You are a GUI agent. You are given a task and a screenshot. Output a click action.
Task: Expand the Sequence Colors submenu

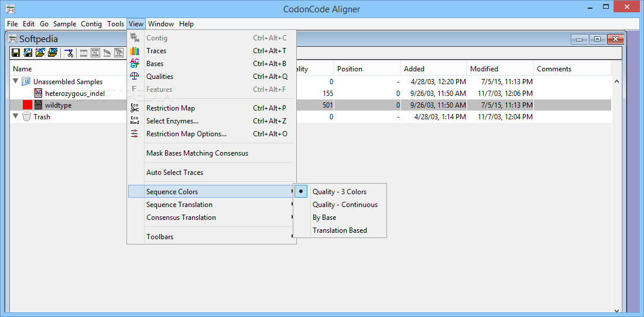point(211,191)
